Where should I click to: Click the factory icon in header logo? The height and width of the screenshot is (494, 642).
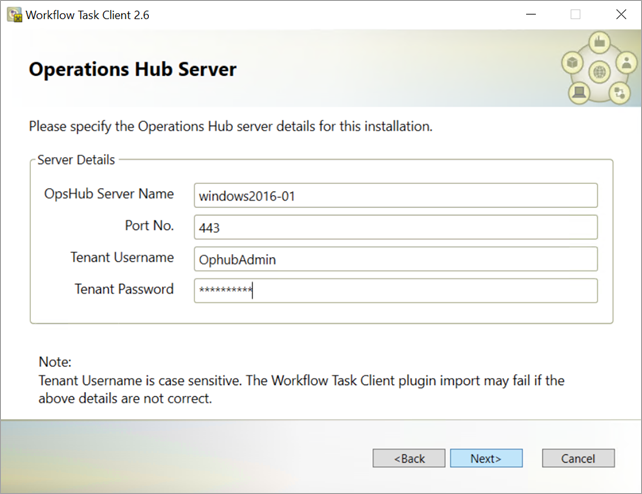(599, 42)
